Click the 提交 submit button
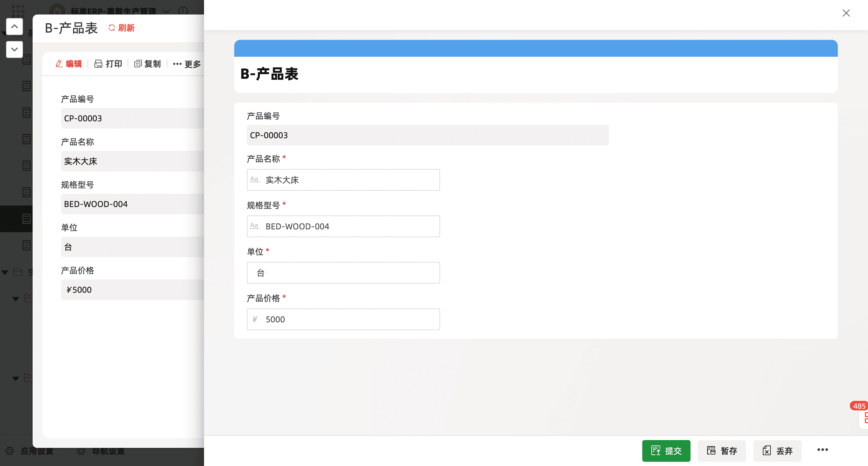868x466 pixels. 666,451
